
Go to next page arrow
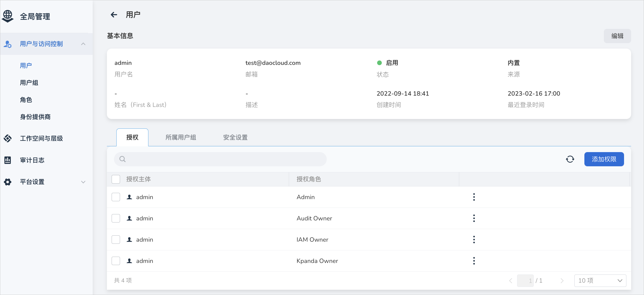[x=562, y=281]
